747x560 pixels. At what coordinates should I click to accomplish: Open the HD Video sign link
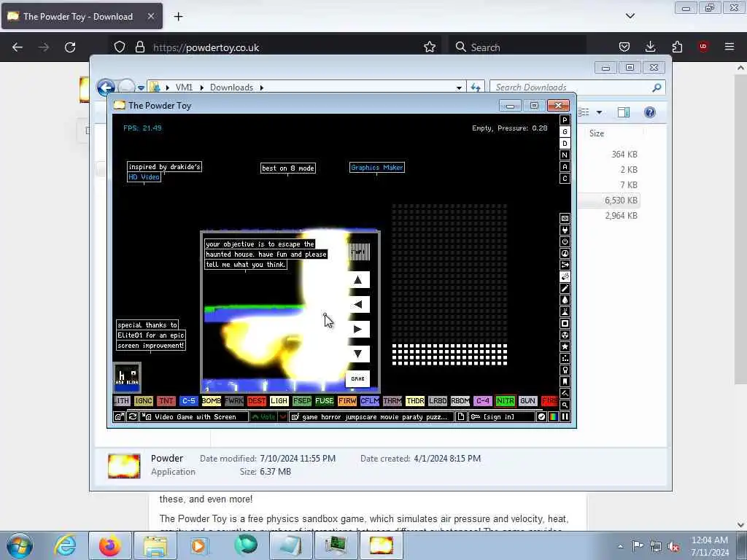[144, 177]
